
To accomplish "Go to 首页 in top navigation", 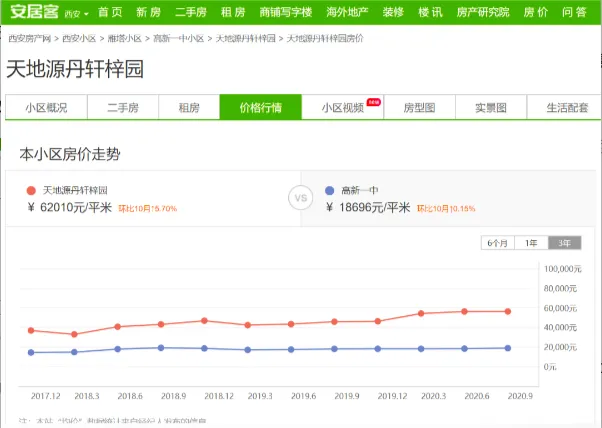I will tap(110, 12).
